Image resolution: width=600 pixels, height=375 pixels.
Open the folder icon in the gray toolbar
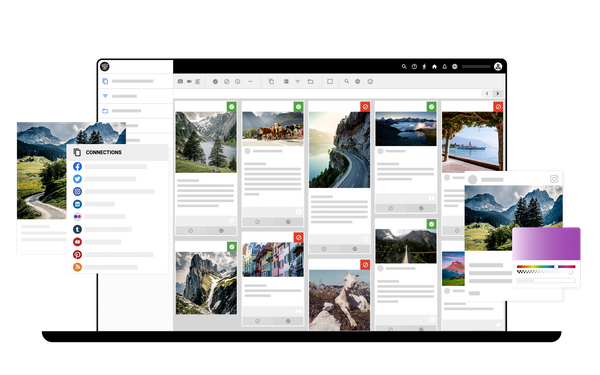tap(311, 82)
